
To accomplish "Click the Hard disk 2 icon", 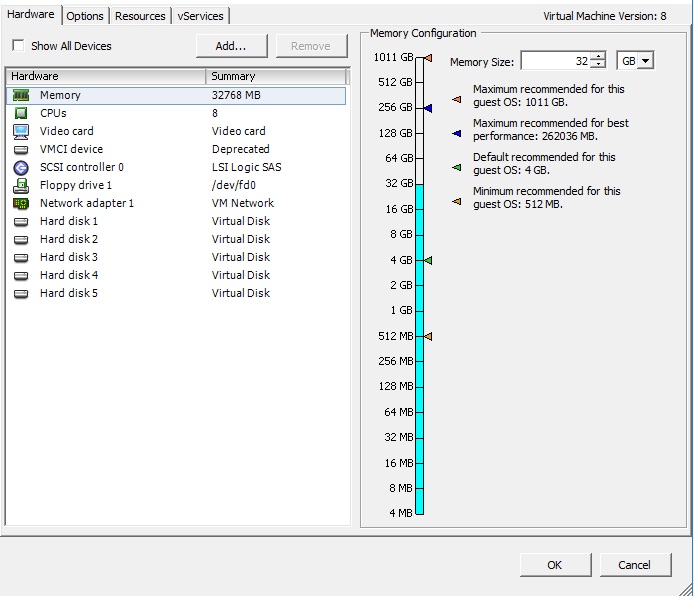I will [21, 240].
